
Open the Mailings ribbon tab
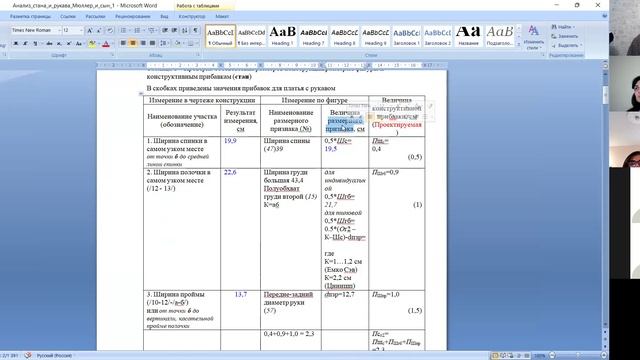click(x=95, y=17)
